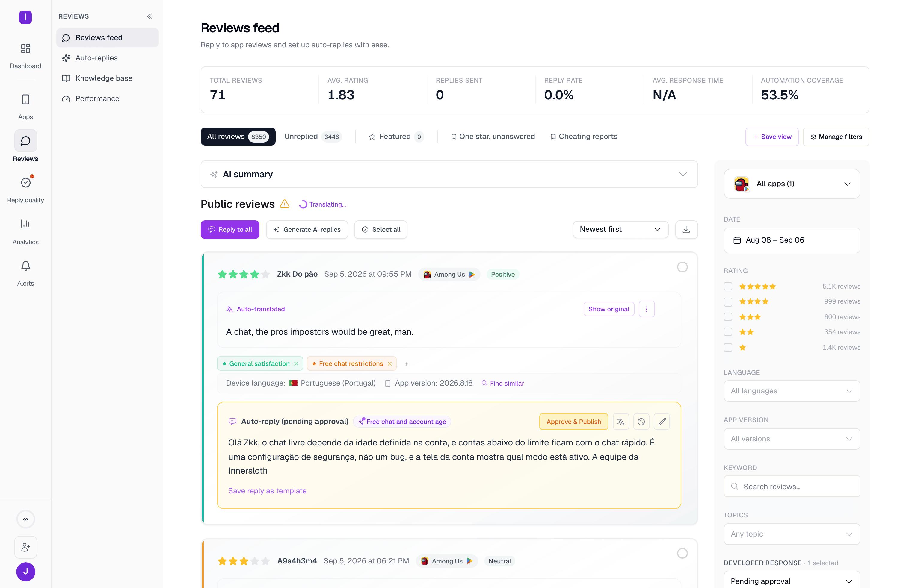Open Knowledge base in the Reviews menu

(107, 78)
